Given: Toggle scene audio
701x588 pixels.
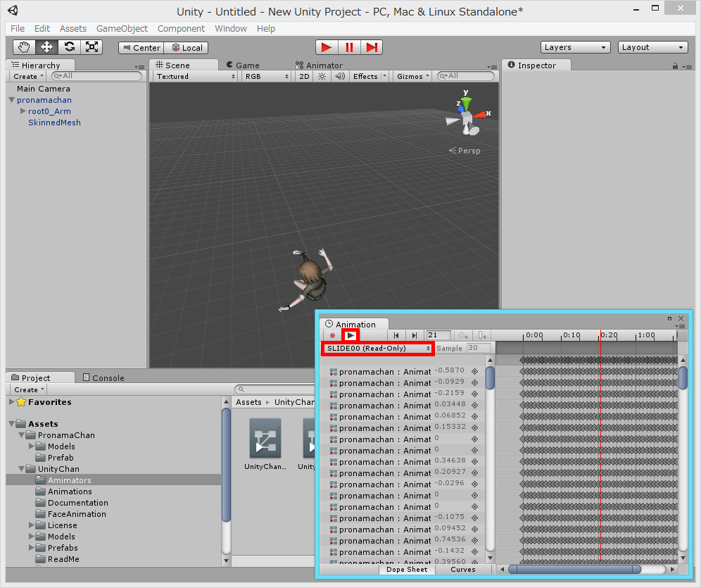Looking at the screenshot, I should coord(339,76).
